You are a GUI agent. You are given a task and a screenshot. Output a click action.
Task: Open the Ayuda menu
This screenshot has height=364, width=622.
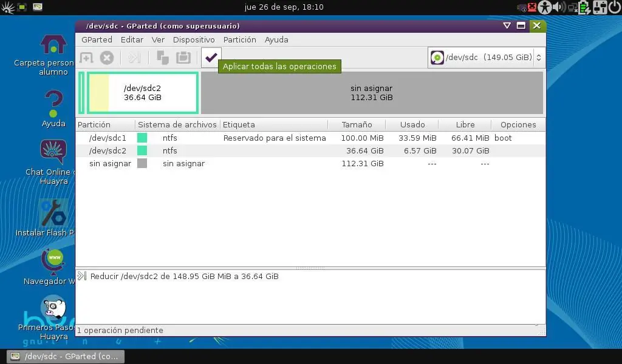(x=276, y=39)
